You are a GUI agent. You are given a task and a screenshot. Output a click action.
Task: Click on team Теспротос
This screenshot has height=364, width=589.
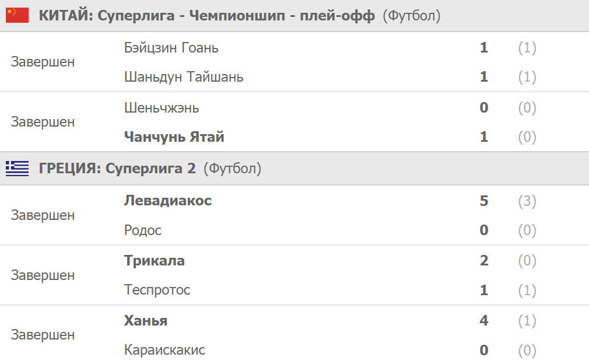[157, 290]
